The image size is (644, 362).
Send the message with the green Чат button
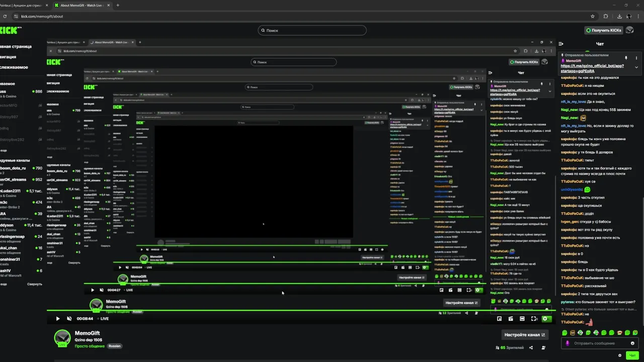(633, 355)
